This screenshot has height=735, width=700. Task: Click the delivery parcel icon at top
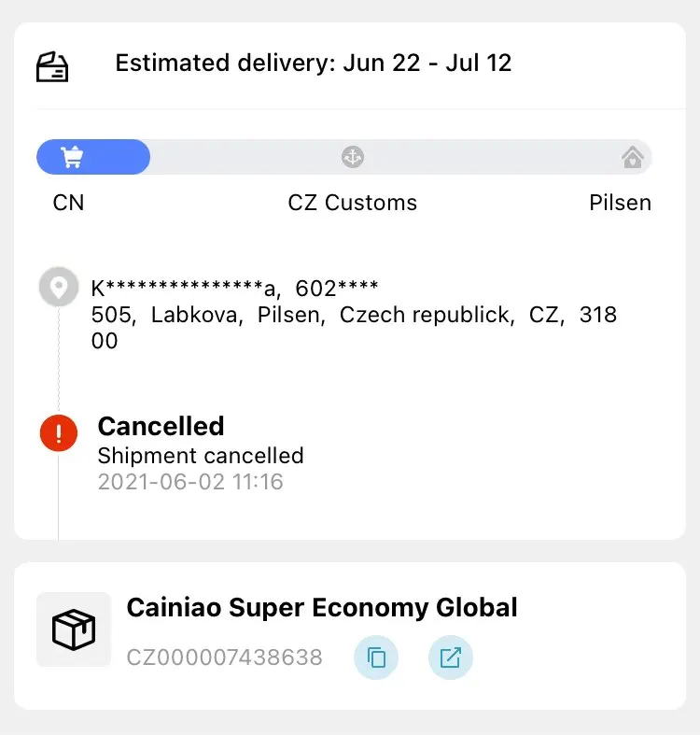pos(52,66)
